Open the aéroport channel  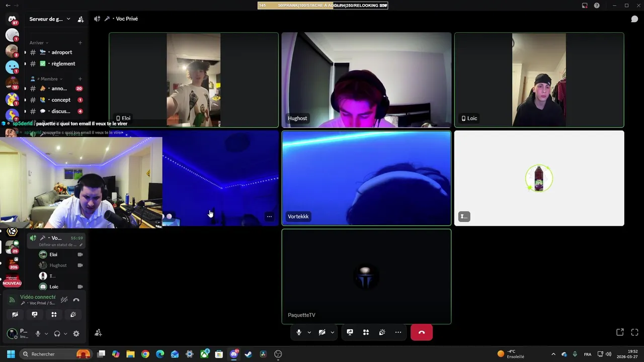tap(55, 52)
